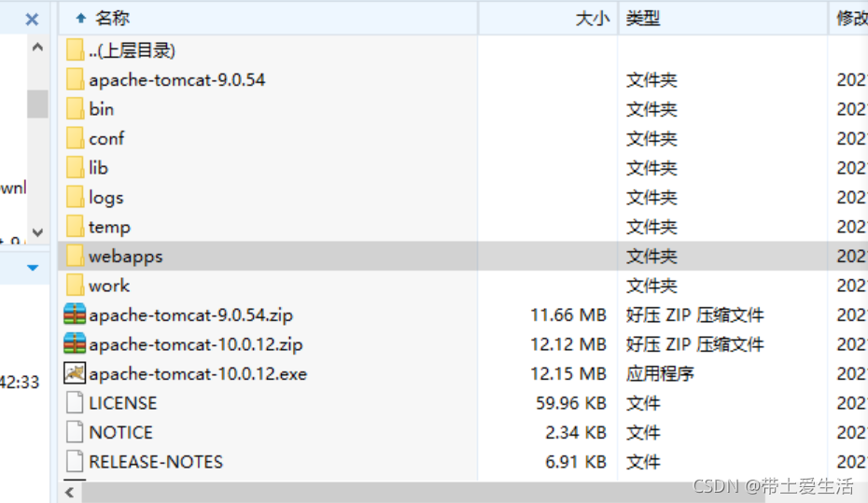Click the apache-tomcat-10.0.12.exe application icon
Viewport: 868px width, 503px height.
pyautogui.click(x=75, y=373)
